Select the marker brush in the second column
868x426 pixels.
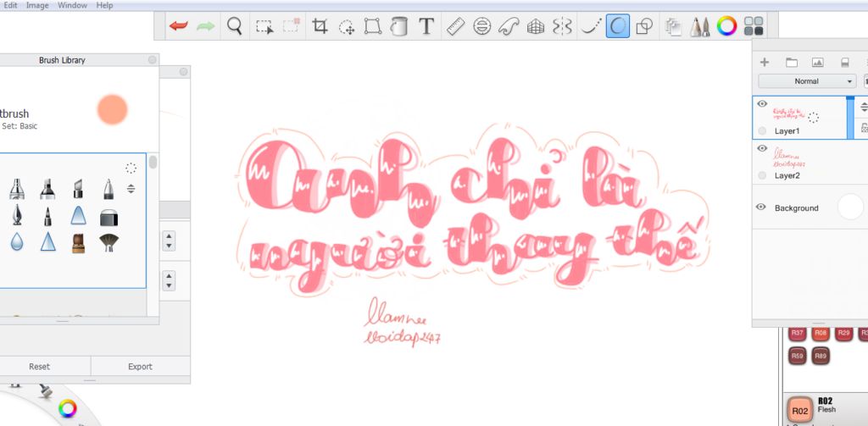point(47,189)
